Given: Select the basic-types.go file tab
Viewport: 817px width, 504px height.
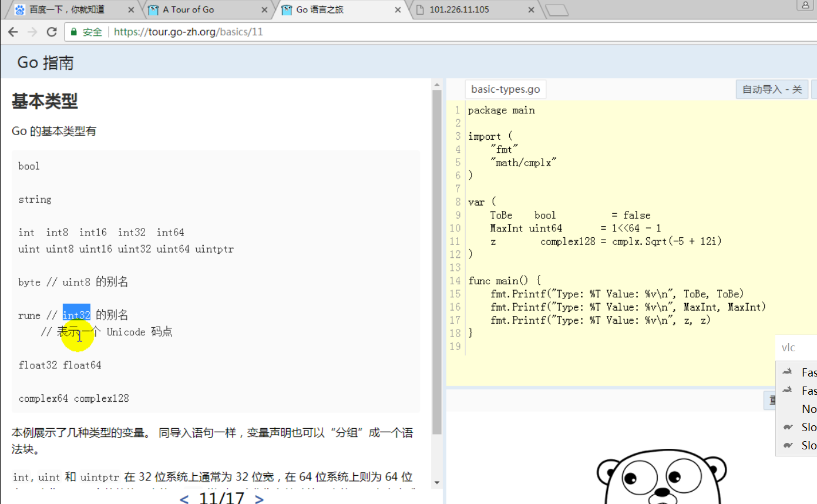Looking at the screenshot, I should [x=505, y=89].
